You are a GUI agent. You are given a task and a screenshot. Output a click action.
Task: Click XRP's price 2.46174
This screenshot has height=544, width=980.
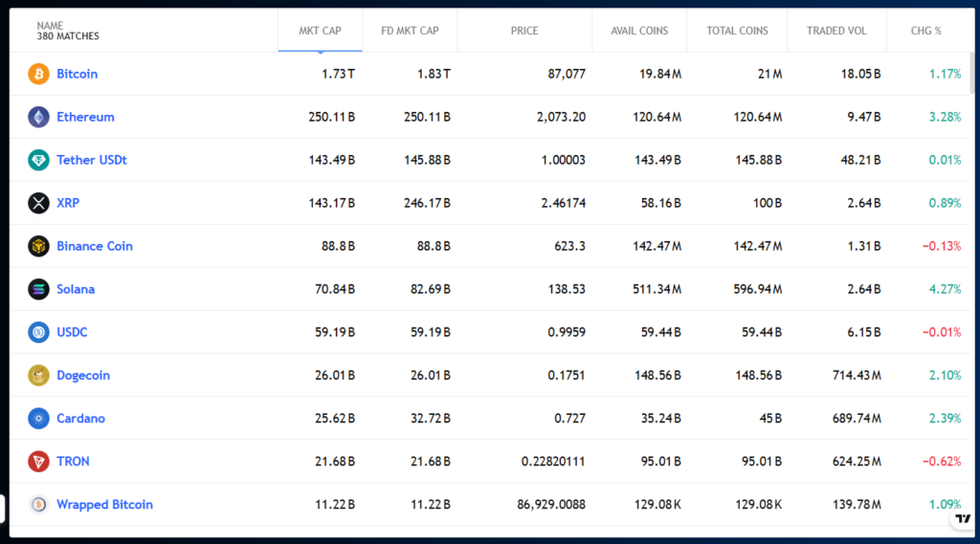pos(563,203)
